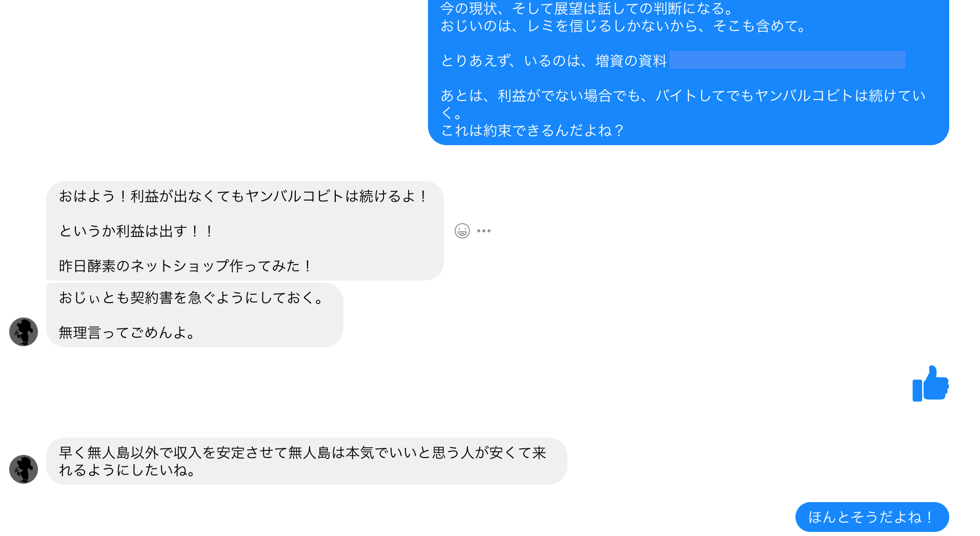Click the 無理言ってごめんよ。 line
The height and width of the screenshot is (536, 980).
(127, 333)
